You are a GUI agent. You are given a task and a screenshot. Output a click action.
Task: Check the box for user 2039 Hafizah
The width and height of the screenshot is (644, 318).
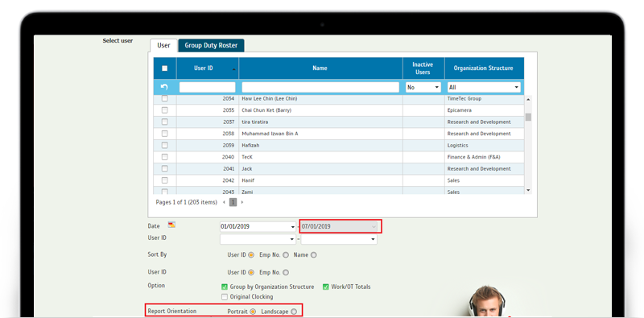pyautogui.click(x=165, y=145)
